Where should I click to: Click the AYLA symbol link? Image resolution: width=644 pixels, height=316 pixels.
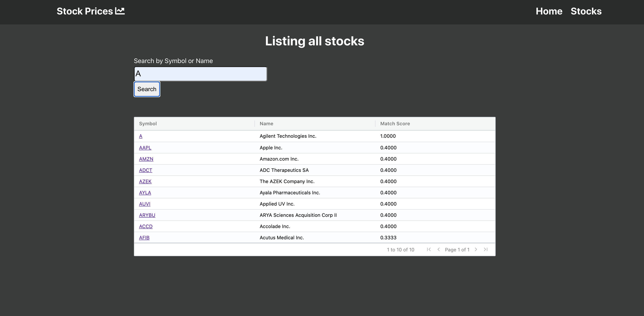(145, 193)
